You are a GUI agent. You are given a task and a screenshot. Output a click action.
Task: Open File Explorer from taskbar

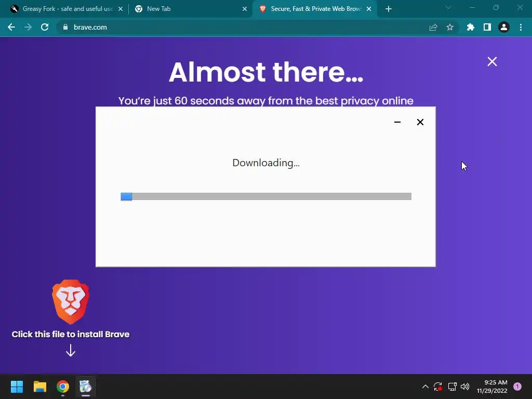click(x=39, y=387)
